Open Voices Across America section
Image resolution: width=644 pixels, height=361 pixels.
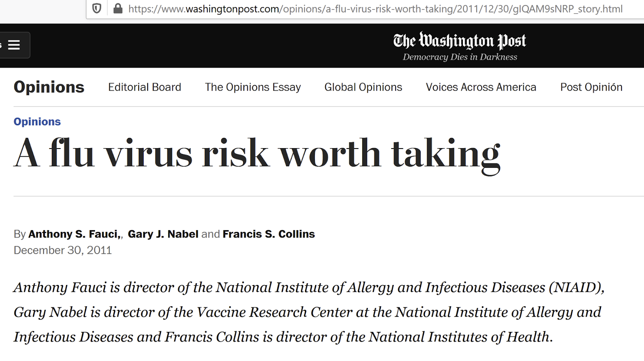pyautogui.click(x=481, y=87)
